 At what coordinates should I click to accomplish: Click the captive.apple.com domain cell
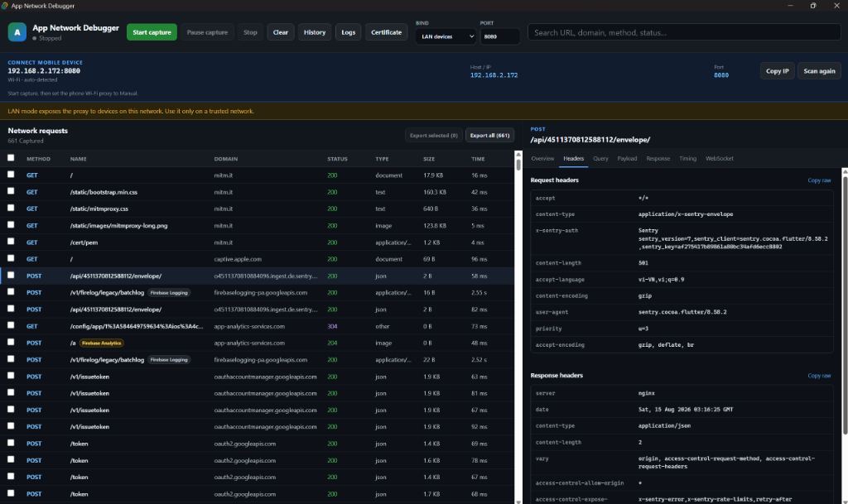tap(238, 259)
